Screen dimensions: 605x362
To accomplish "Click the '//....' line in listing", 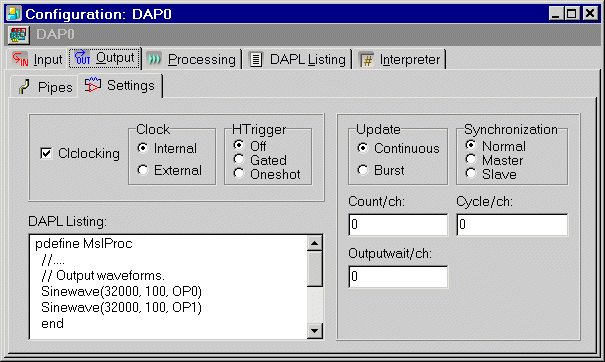I will [x=53, y=261].
